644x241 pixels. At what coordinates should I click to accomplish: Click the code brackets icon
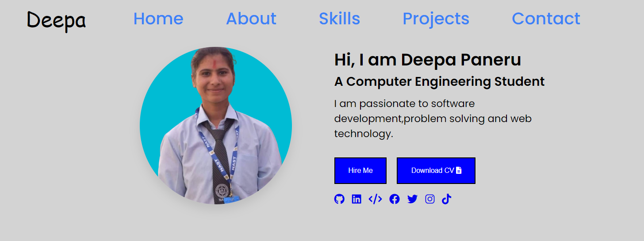[375, 199]
